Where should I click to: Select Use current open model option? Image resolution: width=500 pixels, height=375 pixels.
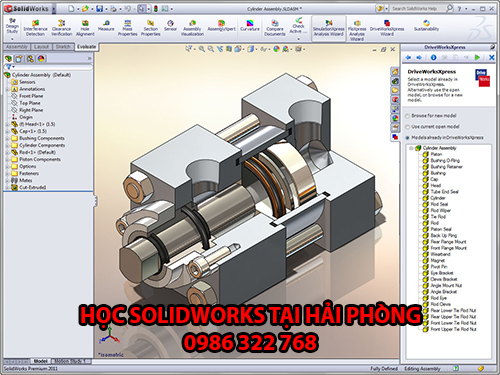click(x=407, y=127)
